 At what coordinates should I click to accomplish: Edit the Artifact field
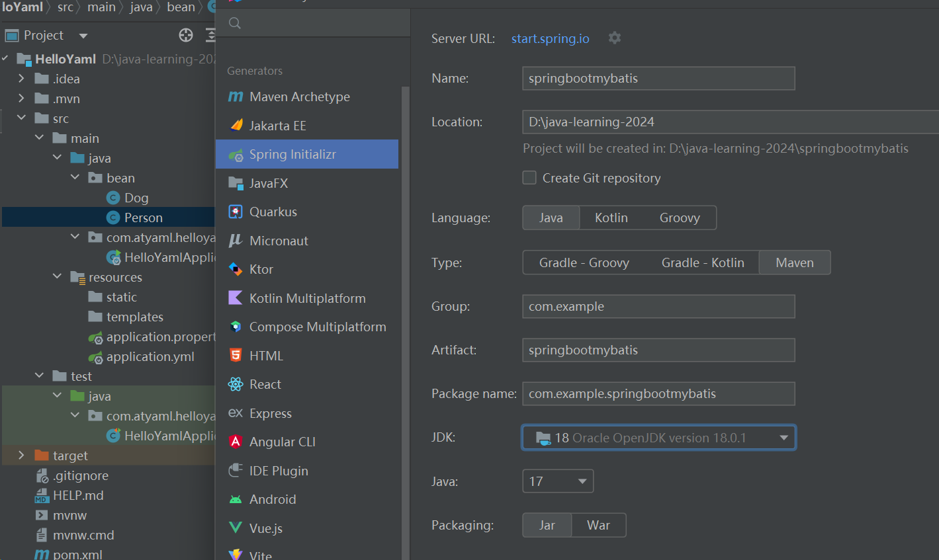pos(658,350)
